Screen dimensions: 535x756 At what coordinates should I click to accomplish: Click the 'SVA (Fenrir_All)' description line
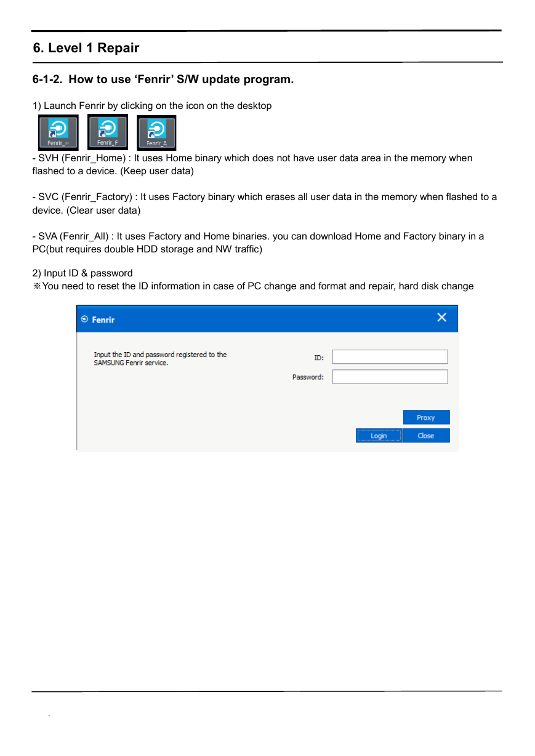tap(258, 243)
